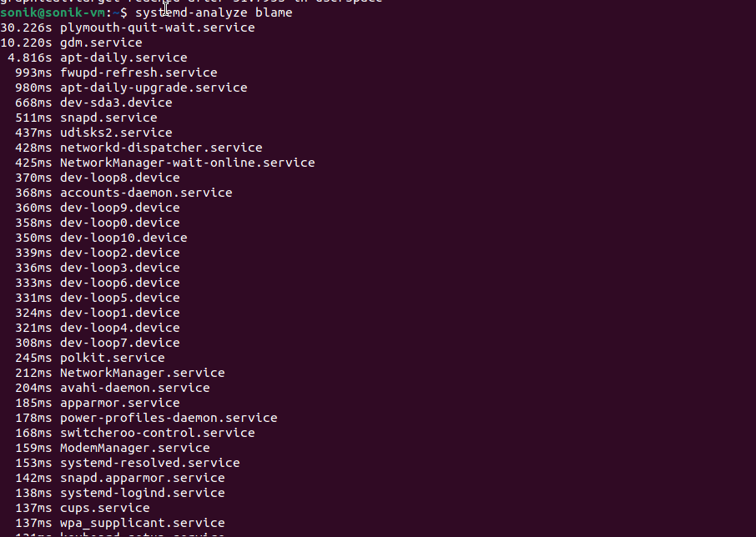Click on dev-sda3.device line
The image size is (756, 537).
click(x=116, y=103)
